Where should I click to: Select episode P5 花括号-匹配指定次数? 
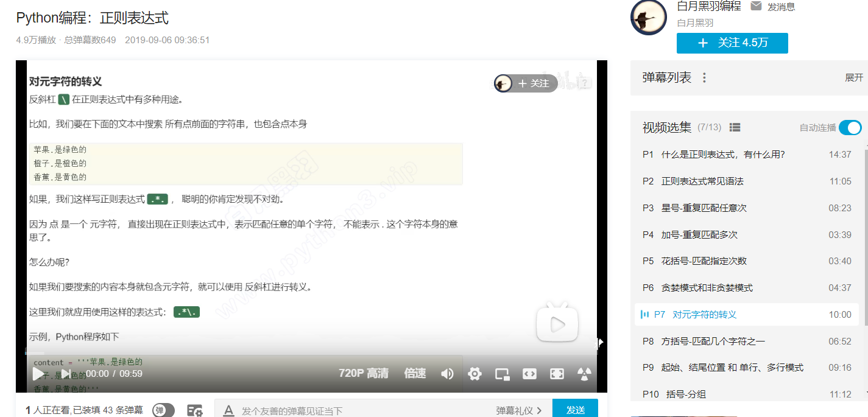747,261
